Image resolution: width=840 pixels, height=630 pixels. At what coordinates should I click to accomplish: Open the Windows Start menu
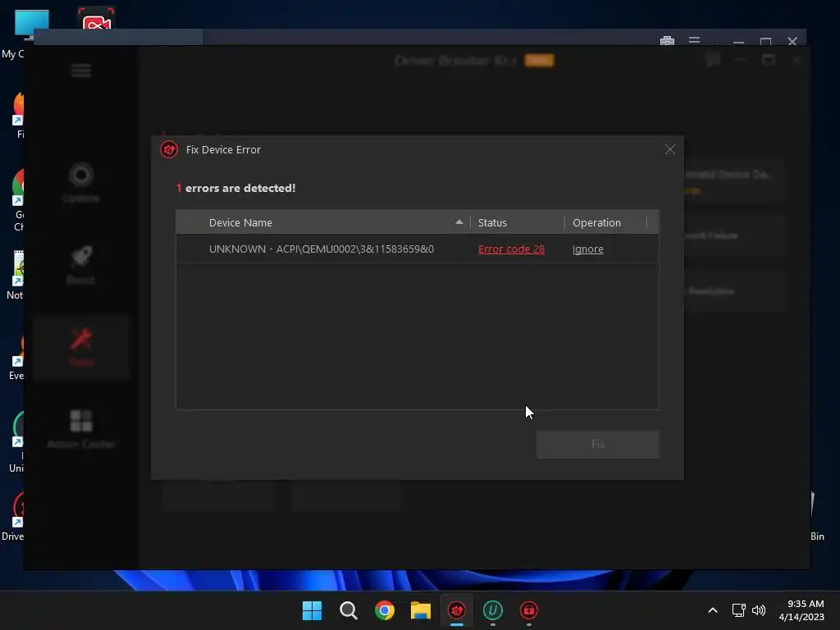tap(312, 610)
